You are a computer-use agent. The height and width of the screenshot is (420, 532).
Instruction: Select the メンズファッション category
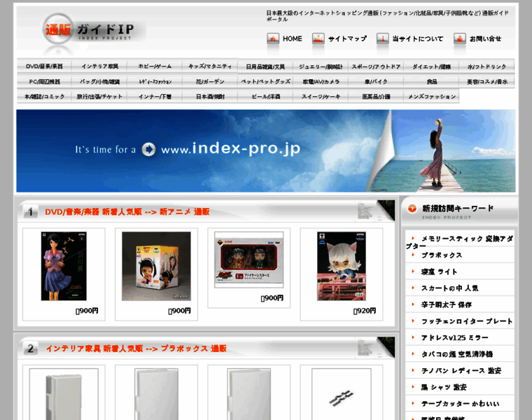431,97
